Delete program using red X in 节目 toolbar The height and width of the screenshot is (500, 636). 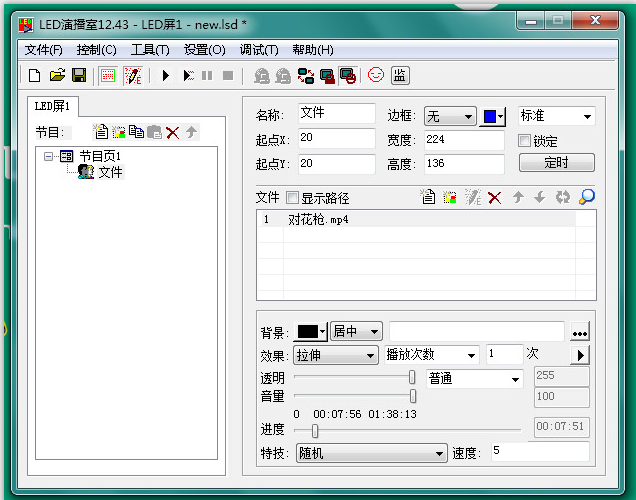pos(172,132)
